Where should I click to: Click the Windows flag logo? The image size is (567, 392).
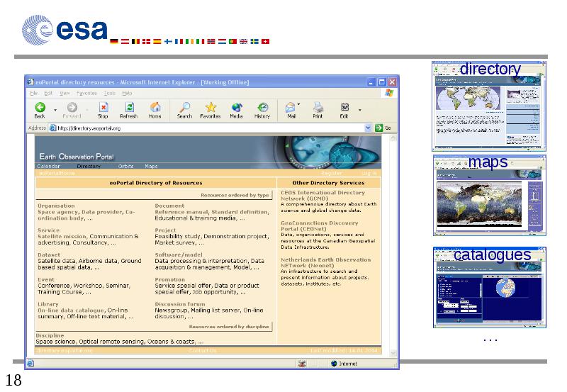(x=389, y=93)
